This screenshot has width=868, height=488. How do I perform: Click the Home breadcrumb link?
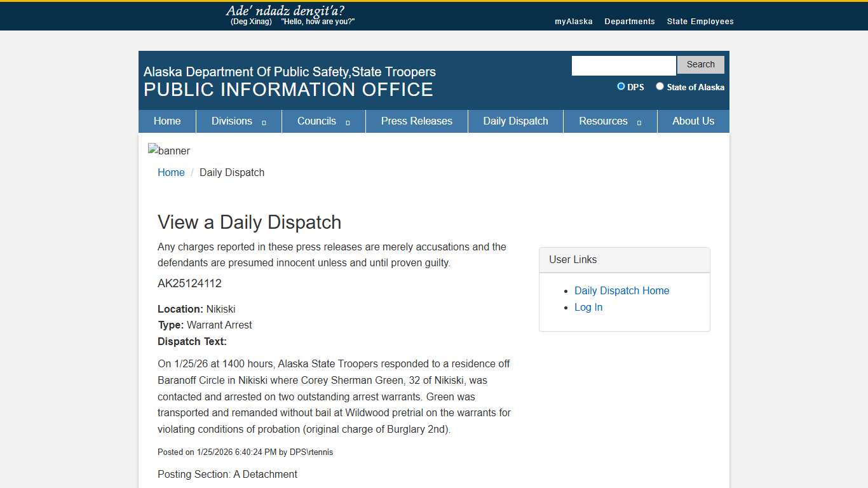[171, 172]
